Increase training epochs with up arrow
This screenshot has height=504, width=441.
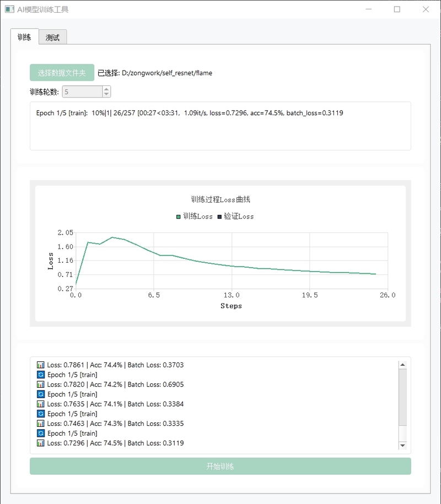tap(106, 89)
